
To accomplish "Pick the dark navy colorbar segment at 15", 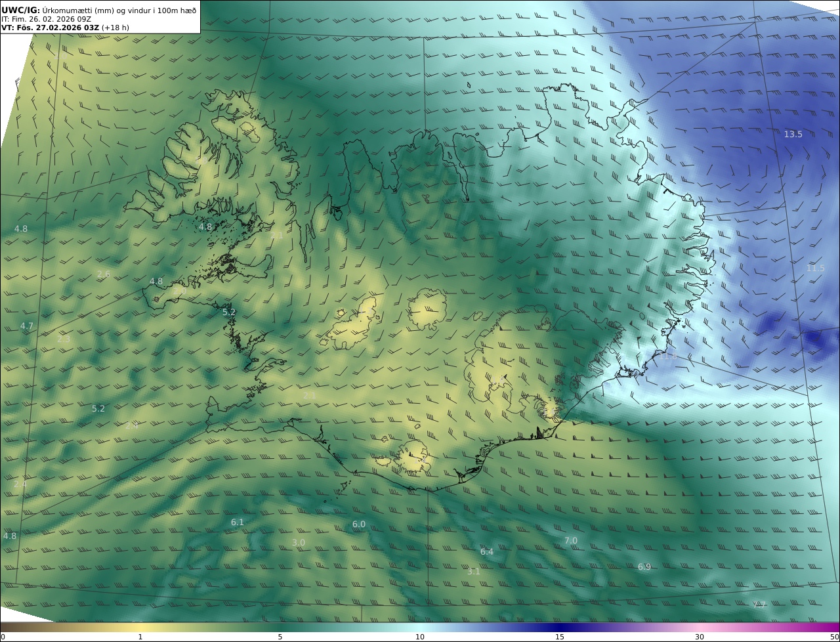I will pyautogui.click(x=560, y=627).
